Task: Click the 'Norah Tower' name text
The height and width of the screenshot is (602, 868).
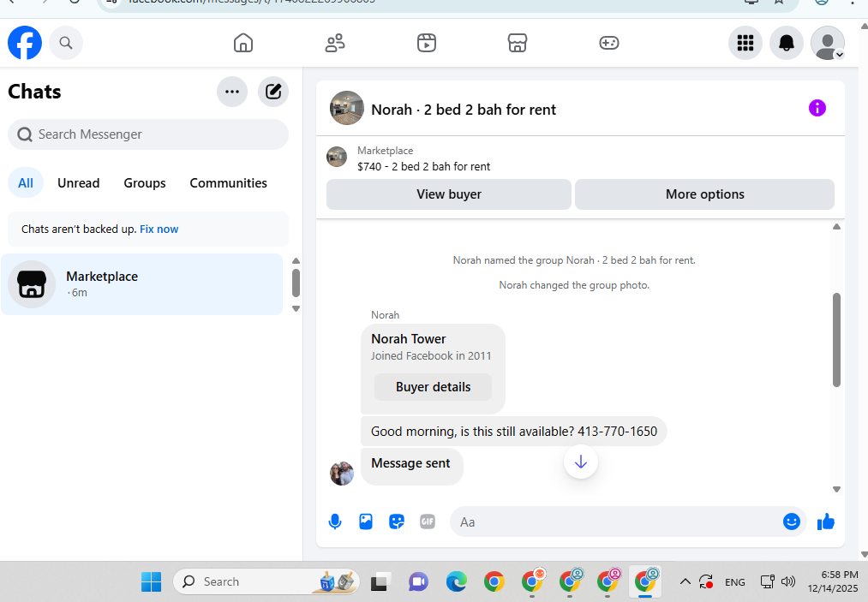Action: [409, 338]
